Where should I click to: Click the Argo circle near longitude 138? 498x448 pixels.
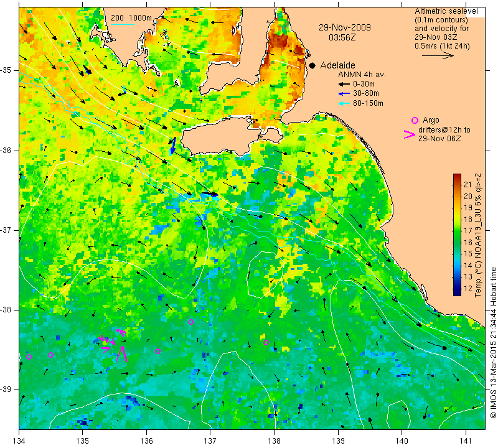click(x=266, y=343)
